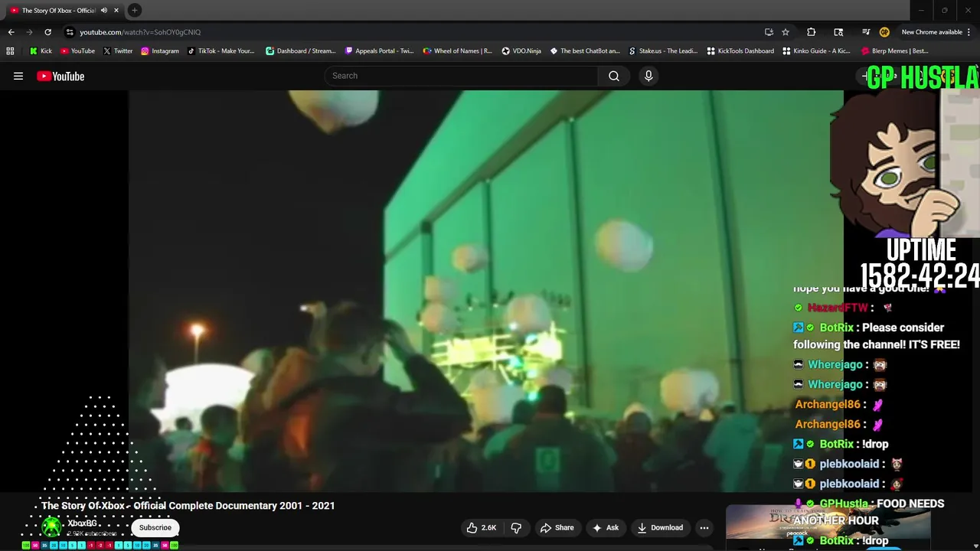This screenshot has width=980, height=551.
Task: Open the XboxBG channel name link
Action: [x=82, y=523]
